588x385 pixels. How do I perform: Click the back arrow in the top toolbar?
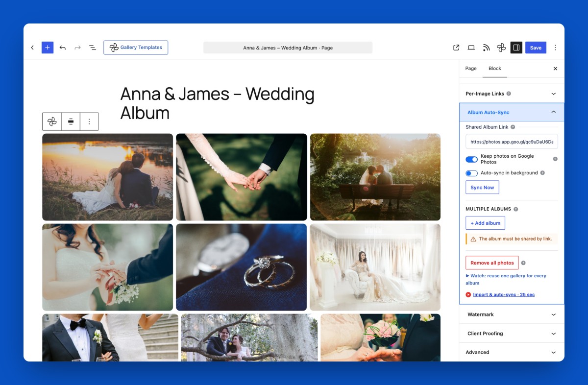[32, 48]
